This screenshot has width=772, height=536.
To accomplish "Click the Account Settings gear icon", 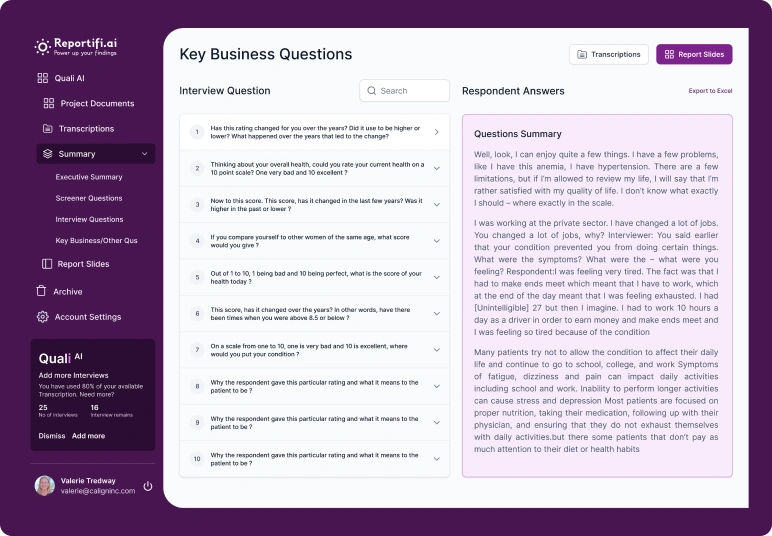I will click(x=42, y=317).
